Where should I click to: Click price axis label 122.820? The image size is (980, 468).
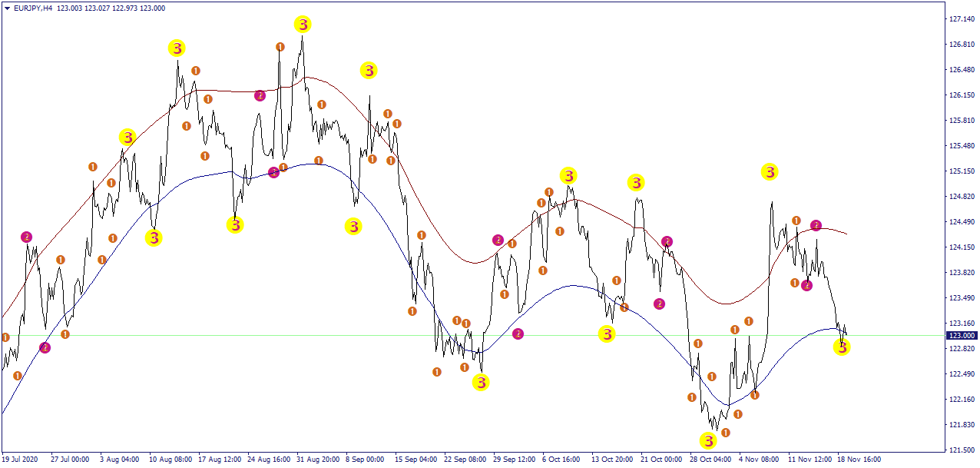point(962,349)
